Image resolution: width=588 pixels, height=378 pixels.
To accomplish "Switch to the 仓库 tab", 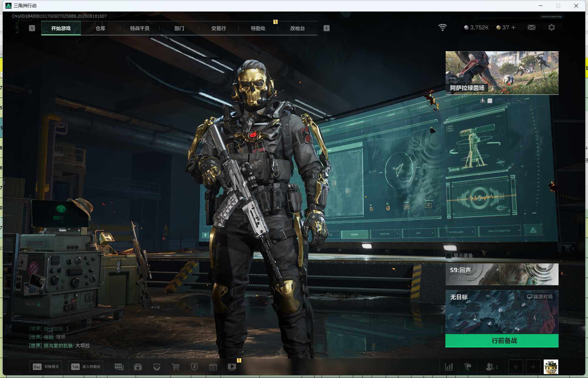I will click(100, 28).
